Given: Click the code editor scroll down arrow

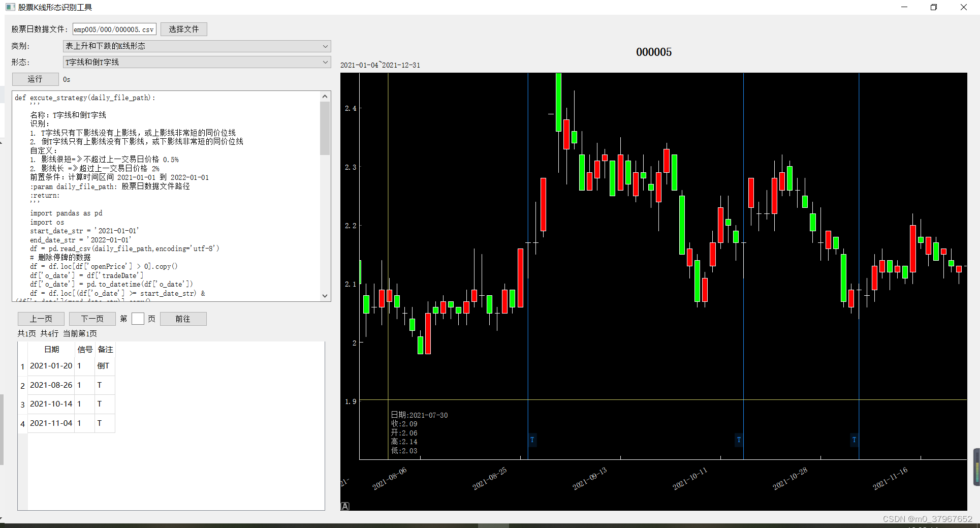Looking at the screenshot, I should click(325, 296).
